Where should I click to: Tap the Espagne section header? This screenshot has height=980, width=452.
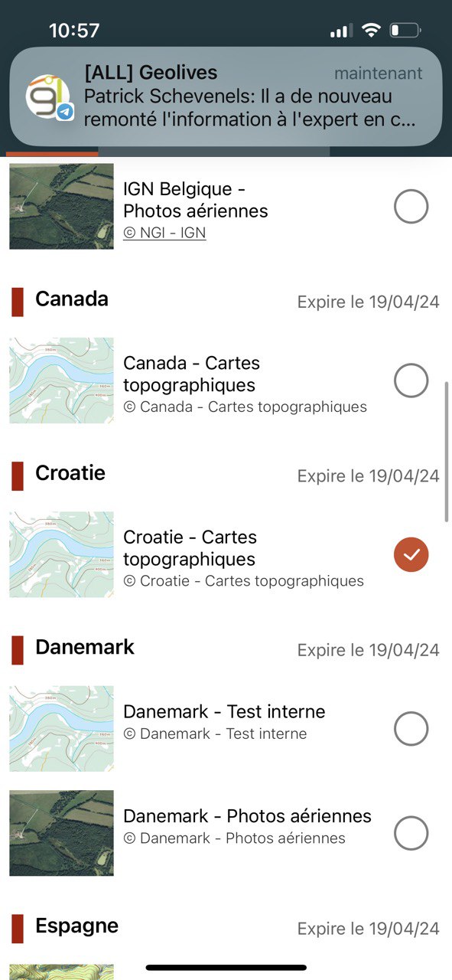(77, 927)
